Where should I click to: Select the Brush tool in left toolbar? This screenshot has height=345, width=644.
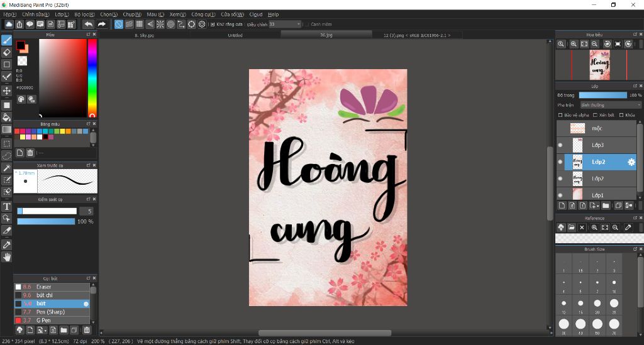[x=6, y=40]
